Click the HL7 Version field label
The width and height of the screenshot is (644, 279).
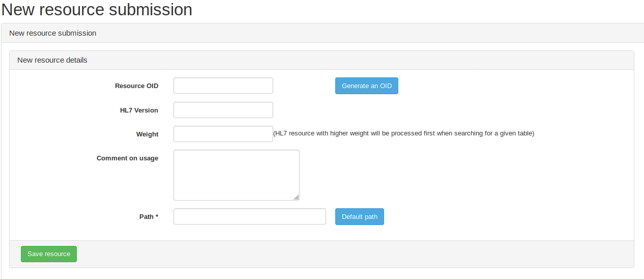(x=135, y=110)
